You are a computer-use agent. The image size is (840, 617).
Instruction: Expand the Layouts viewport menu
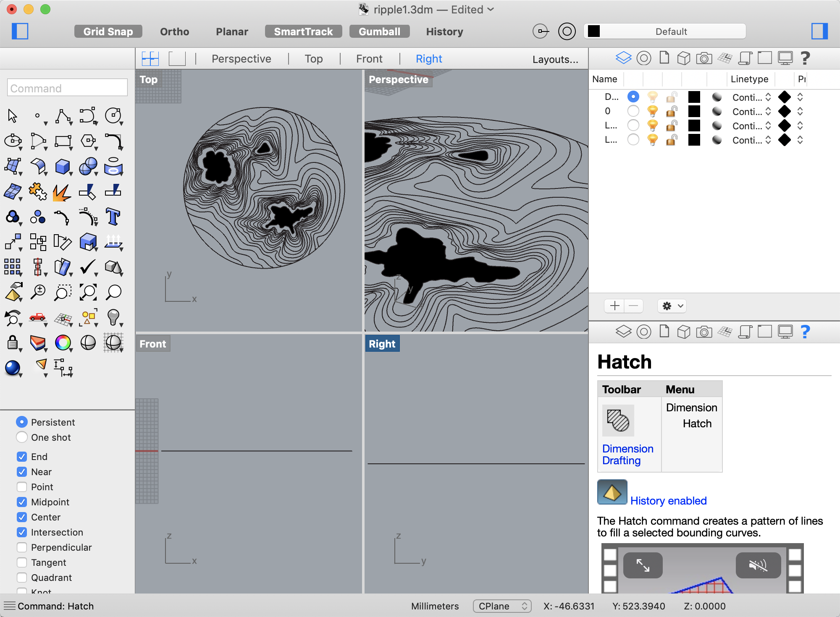(555, 58)
